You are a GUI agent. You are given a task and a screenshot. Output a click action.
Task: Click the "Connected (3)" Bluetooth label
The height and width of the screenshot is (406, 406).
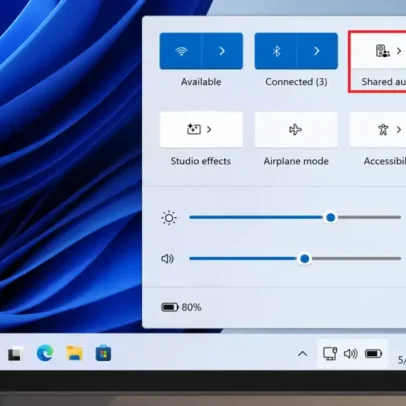click(x=296, y=82)
